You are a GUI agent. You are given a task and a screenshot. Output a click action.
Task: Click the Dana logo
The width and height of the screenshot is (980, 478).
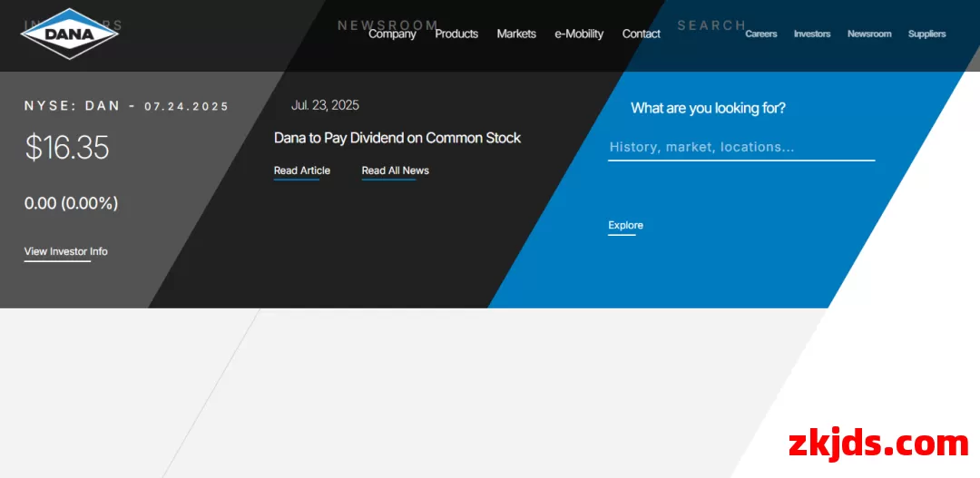pos(69,34)
